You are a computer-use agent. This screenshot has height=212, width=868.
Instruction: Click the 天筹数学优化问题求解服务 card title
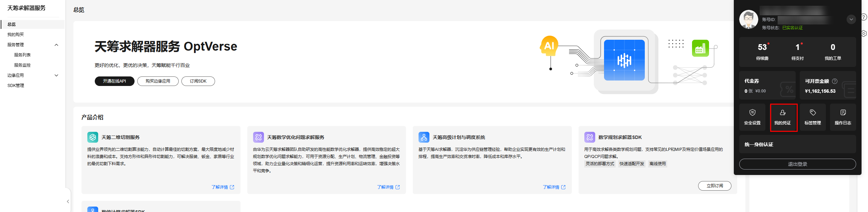296,137
